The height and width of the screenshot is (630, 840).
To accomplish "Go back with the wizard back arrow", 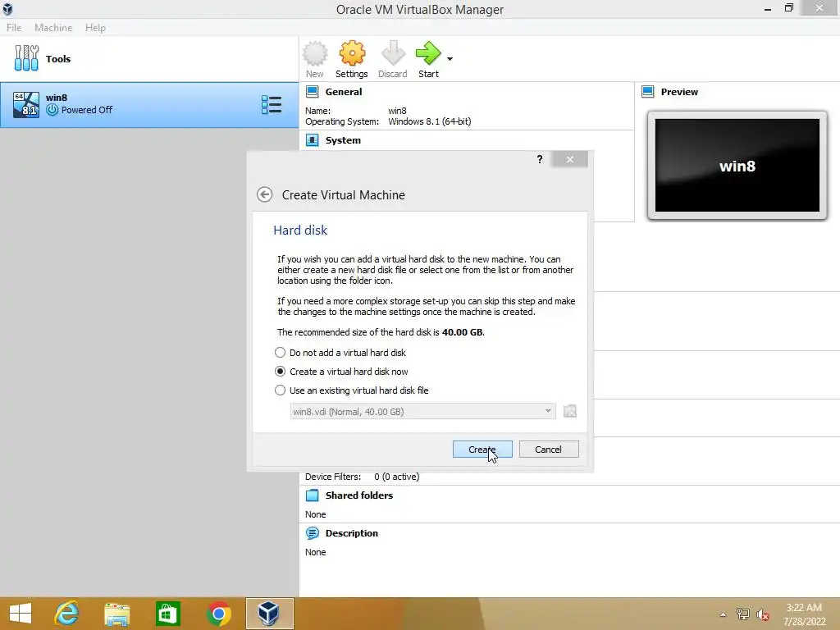I will pyautogui.click(x=264, y=194).
